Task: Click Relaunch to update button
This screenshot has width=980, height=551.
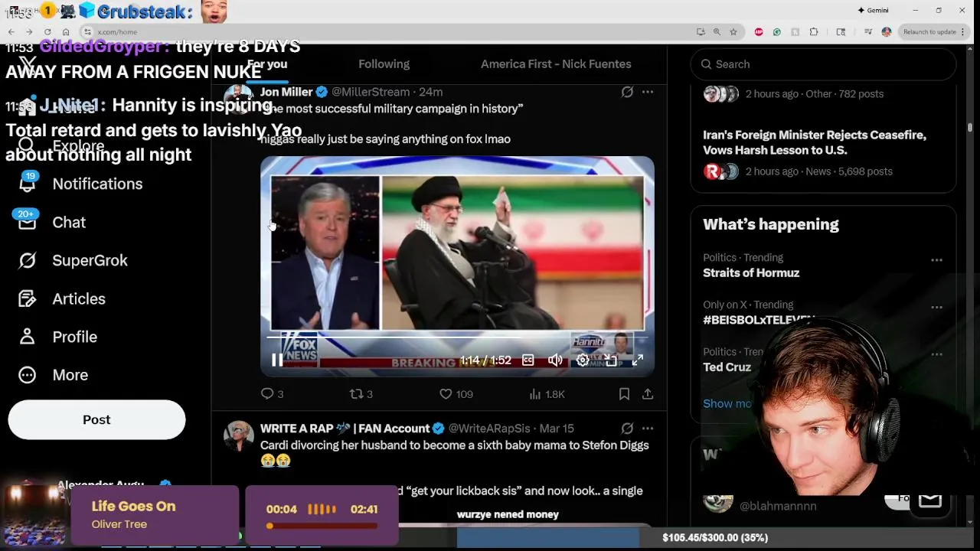Action: [929, 31]
